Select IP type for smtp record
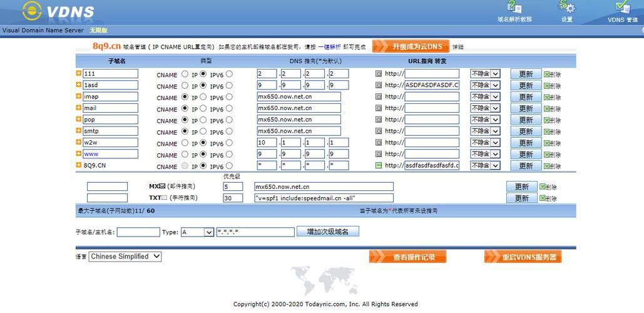 click(203, 131)
